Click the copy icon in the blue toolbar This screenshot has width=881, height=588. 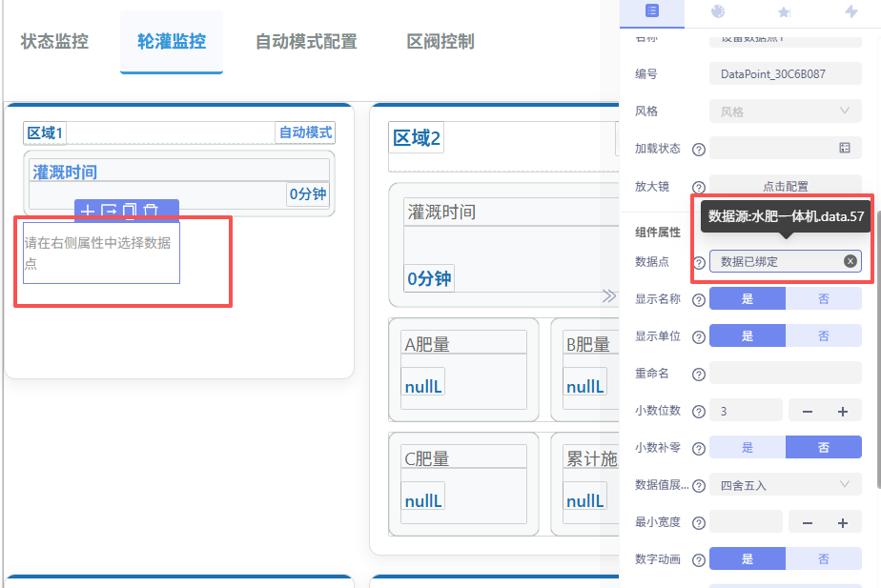tap(131, 211)
